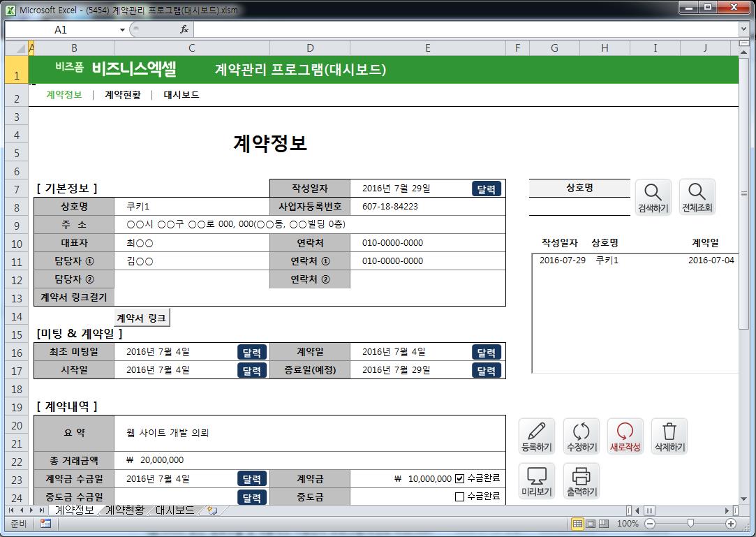Open 달력 for 작성일자
Image resolution: width=756 pixels, height=537 pixels.
(487, 189)
